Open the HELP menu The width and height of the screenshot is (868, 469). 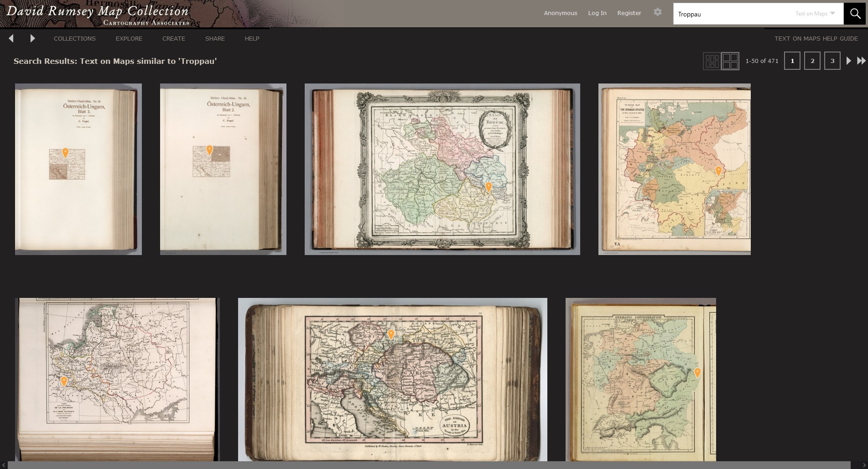(252, 38)
